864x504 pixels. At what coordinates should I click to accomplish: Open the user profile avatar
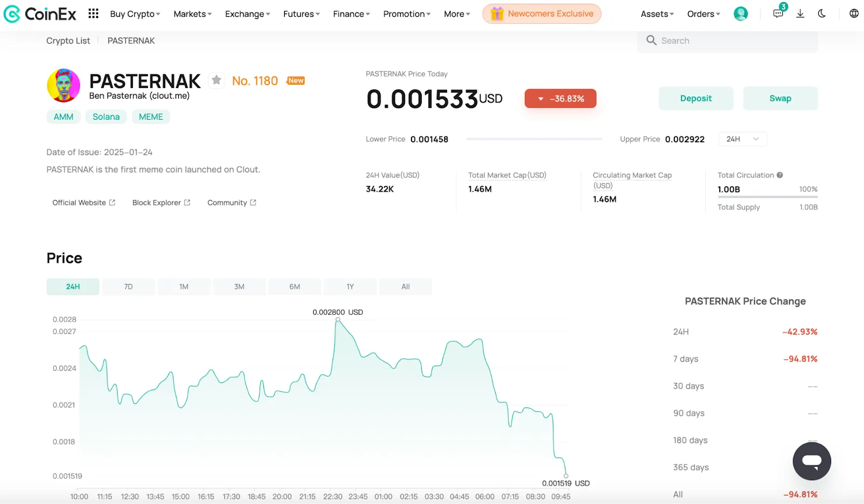[x=740, y=13]
